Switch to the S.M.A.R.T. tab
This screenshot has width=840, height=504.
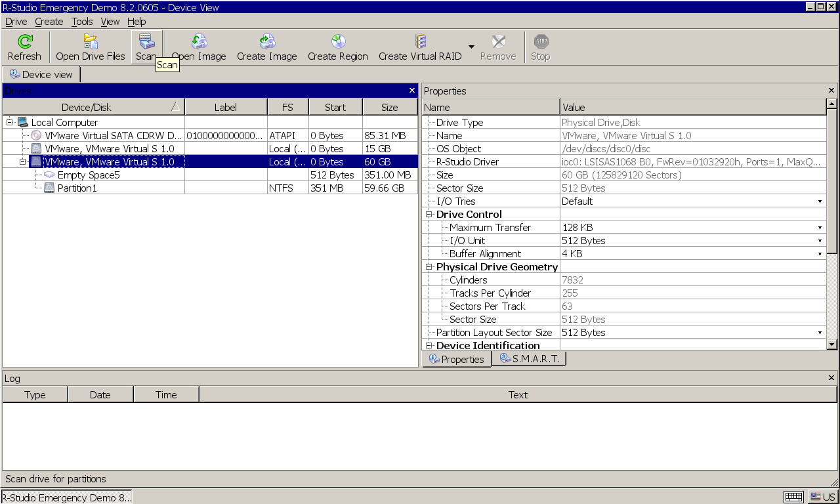pyautogui.click(x=529, y=359)
